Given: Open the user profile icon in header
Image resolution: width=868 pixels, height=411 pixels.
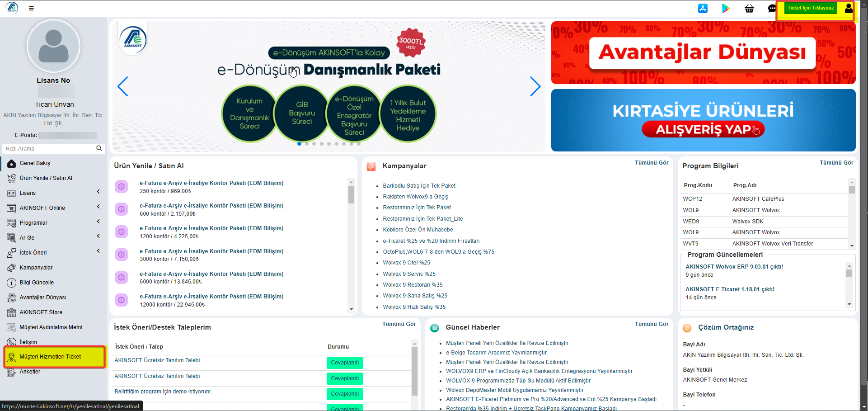Looking at the screenshot, I should tap(849, 8).
